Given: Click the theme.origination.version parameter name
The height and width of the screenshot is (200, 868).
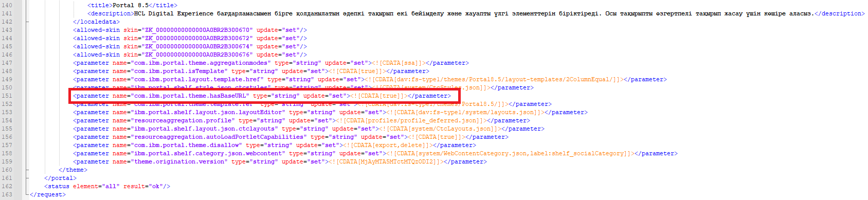Looking at the screenshot, I should coord(179,161).
